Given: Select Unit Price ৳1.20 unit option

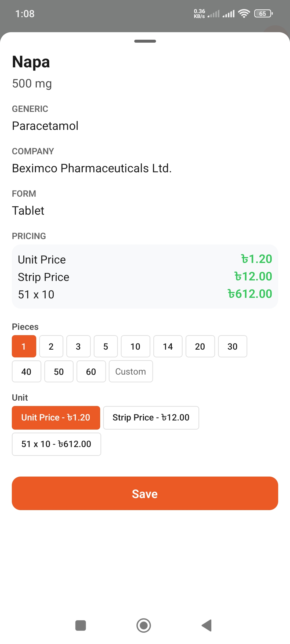Looking at the screenshot, I should (56, 418).
